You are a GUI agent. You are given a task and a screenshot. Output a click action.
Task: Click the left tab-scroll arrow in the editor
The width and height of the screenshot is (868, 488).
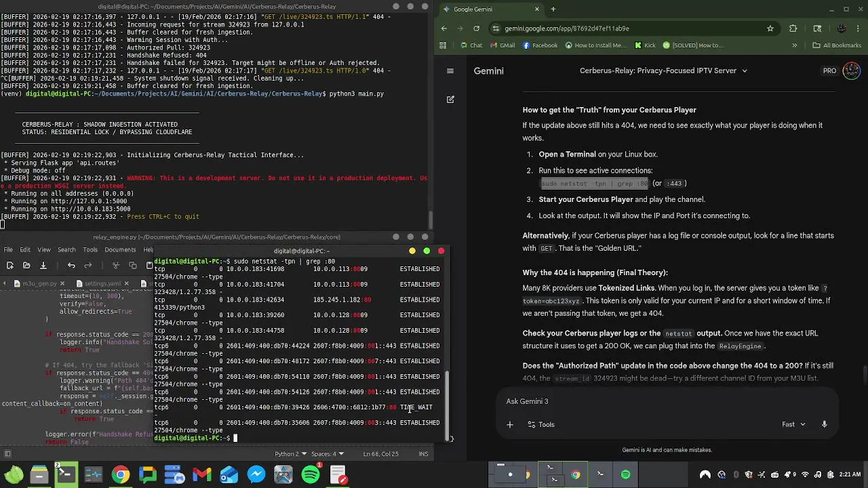(7, 283)
